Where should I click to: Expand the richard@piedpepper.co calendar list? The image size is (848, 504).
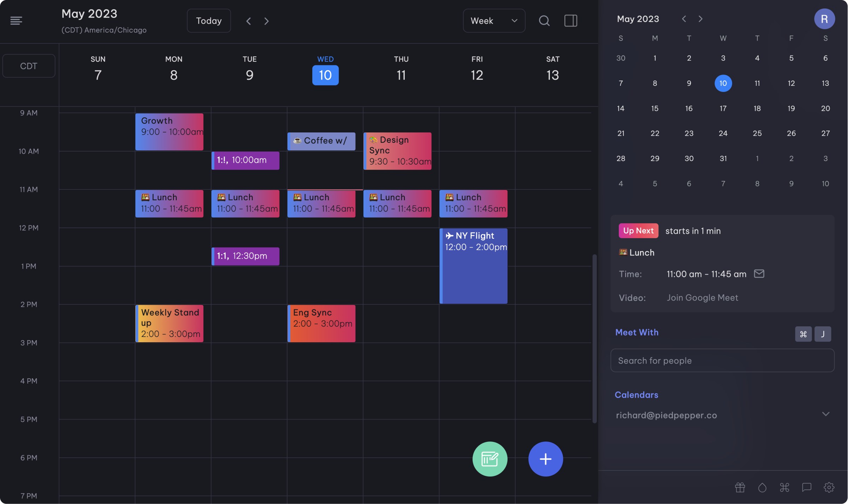point(825,414)
